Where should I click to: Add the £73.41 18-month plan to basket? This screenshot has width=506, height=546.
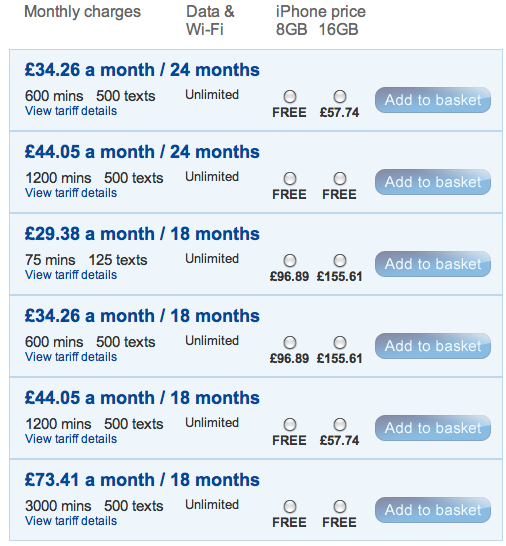(x=433, y=510)
